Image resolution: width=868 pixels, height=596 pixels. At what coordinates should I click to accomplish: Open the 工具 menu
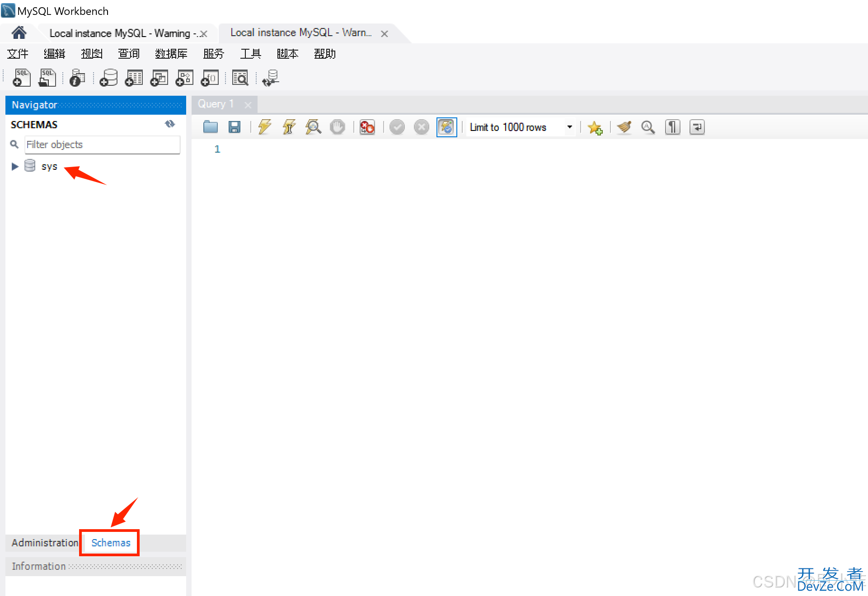click(251, 54)
